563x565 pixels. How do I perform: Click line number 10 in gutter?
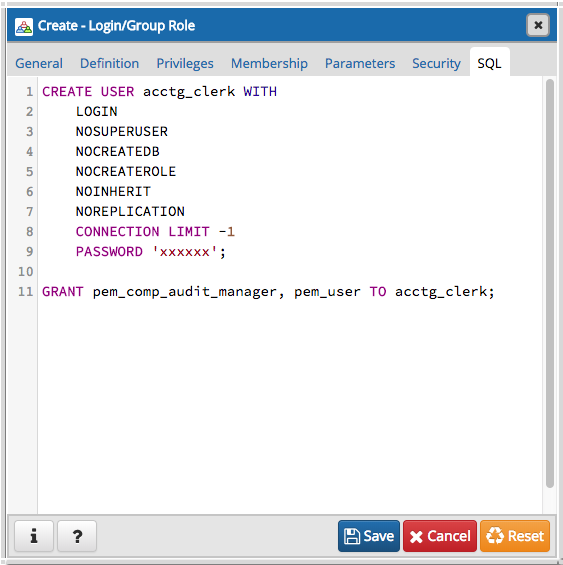[x=26, y=272]
